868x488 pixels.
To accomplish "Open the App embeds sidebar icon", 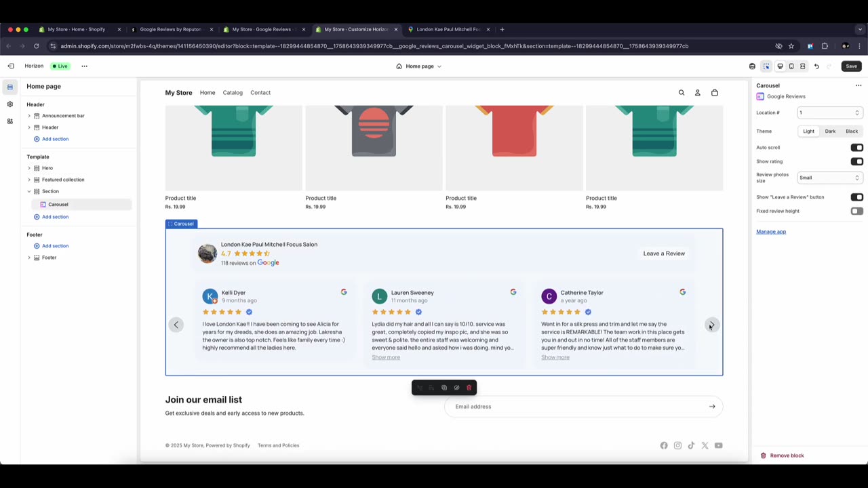I will pos(9,121).
